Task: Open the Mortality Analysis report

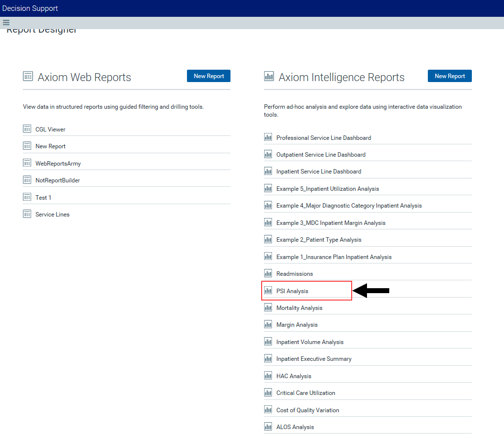Action: pyautogui.click(x=299, y=308)
